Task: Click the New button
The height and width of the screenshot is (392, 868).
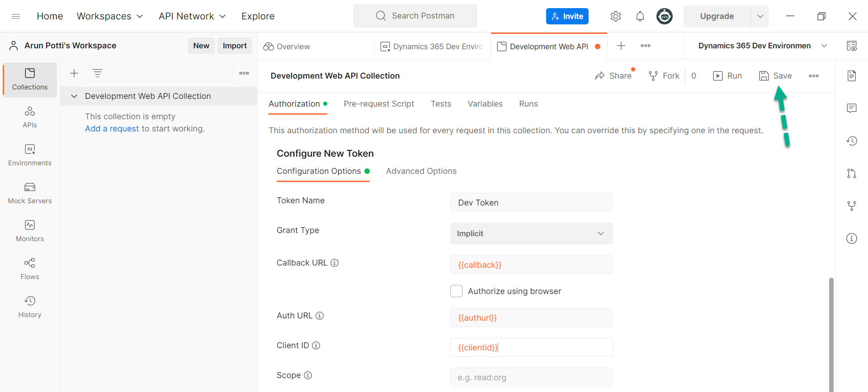Action: click(x=201, y=46)
